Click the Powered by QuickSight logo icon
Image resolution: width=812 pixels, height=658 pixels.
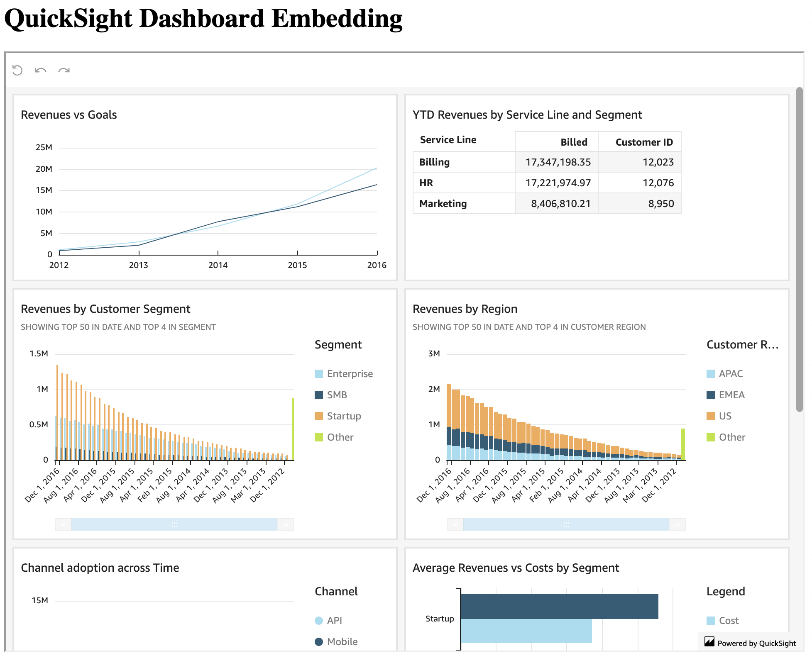pyautogui.click(x=709, y=642)
